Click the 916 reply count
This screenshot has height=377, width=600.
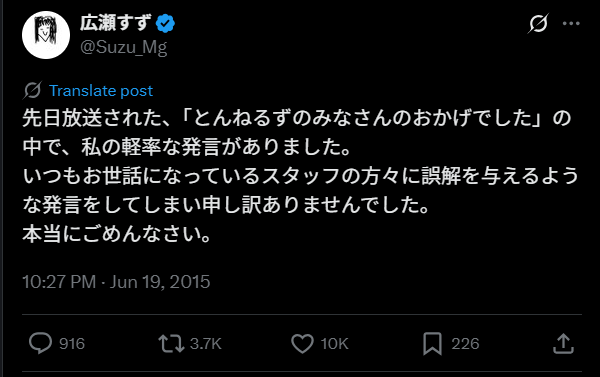click(72, 344)
